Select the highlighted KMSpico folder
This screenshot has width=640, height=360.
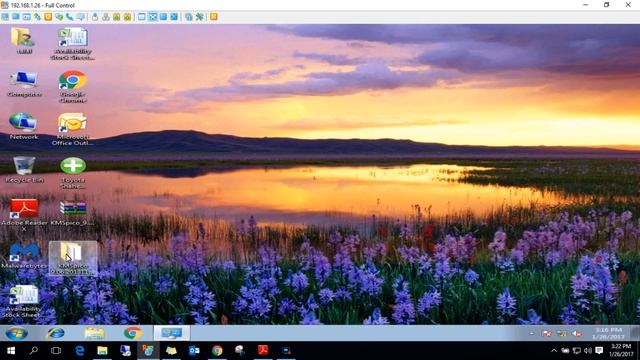(x=73, y=258)
